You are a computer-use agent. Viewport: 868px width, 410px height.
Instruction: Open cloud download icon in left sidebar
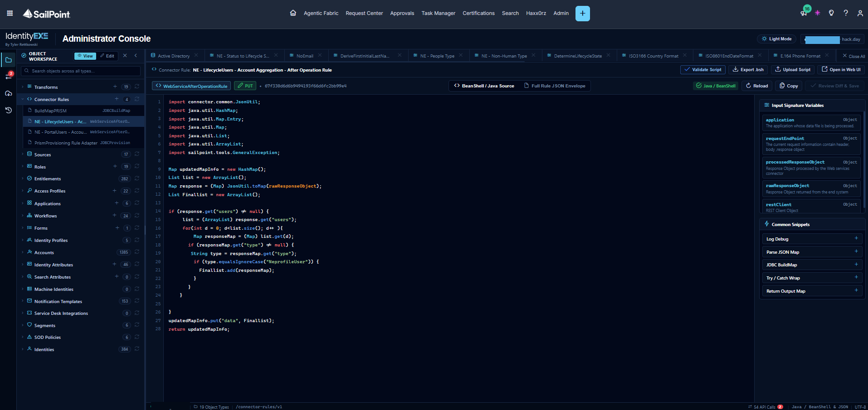[9, 93]
